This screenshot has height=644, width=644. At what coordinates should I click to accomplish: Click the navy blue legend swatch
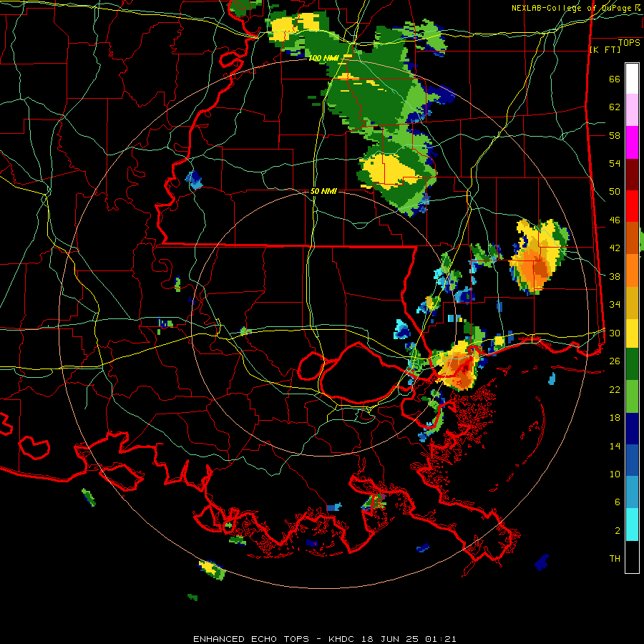point(632,429)
